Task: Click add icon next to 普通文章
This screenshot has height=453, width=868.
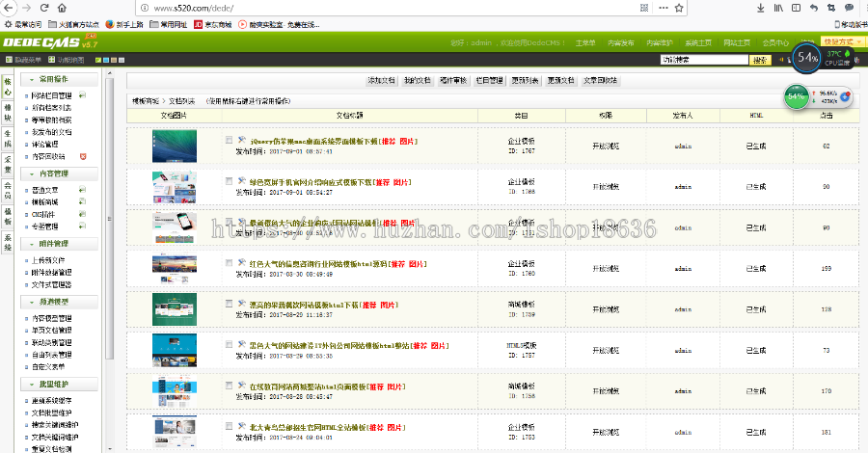Action: pyautogui.click(x=82, y=190)
